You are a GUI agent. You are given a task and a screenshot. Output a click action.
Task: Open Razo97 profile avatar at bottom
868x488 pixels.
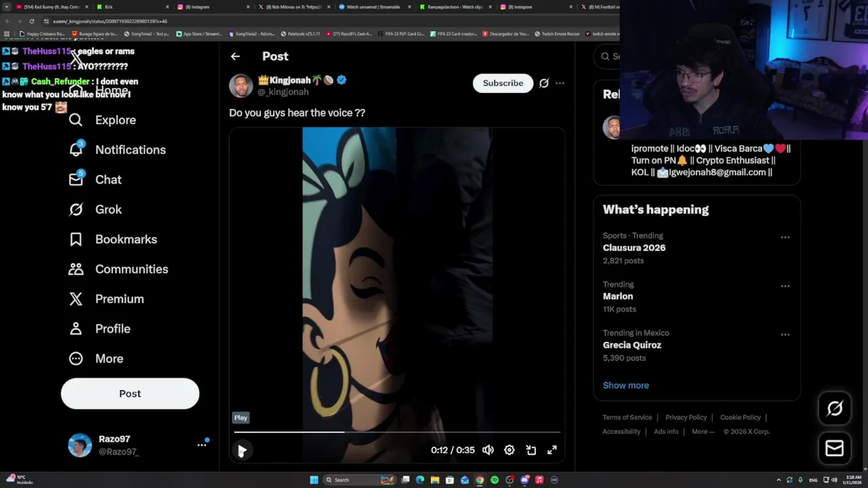pyautogui.click(x=80, y=445)
